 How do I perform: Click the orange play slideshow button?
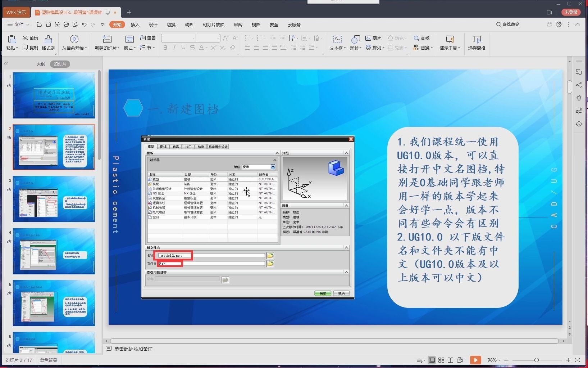[475, 360]
